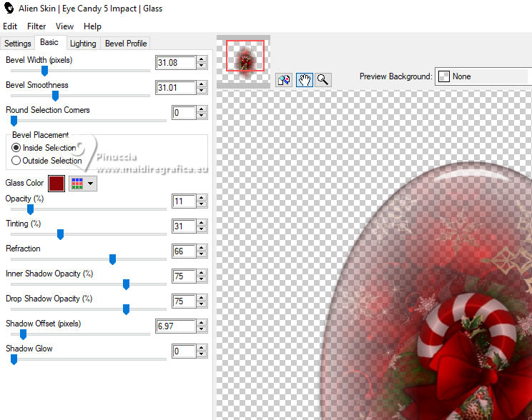
Task: Decrease Inner Shadow Opacity with down spinner
Action: point(202,280)
